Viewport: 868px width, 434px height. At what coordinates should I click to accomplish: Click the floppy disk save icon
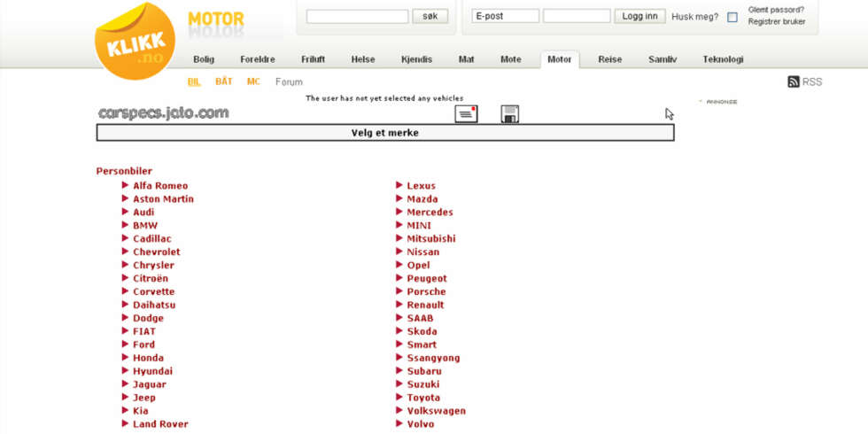coord(510,114)
